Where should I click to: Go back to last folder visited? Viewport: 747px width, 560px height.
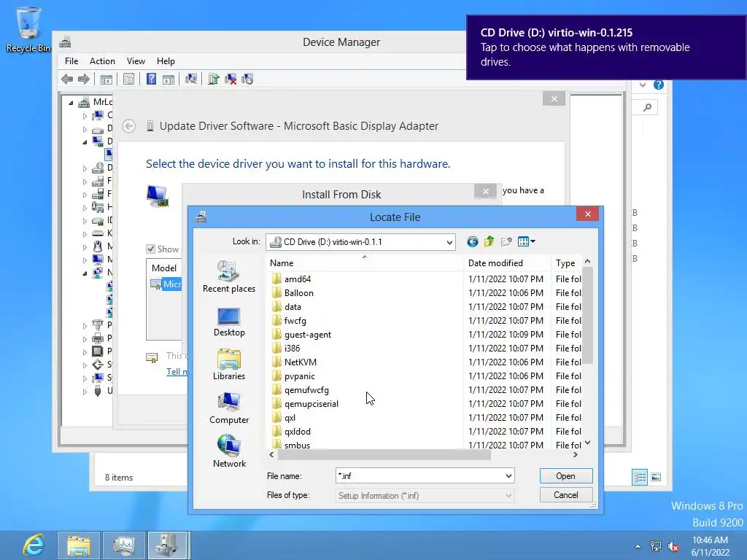click(x=472, y=242)
